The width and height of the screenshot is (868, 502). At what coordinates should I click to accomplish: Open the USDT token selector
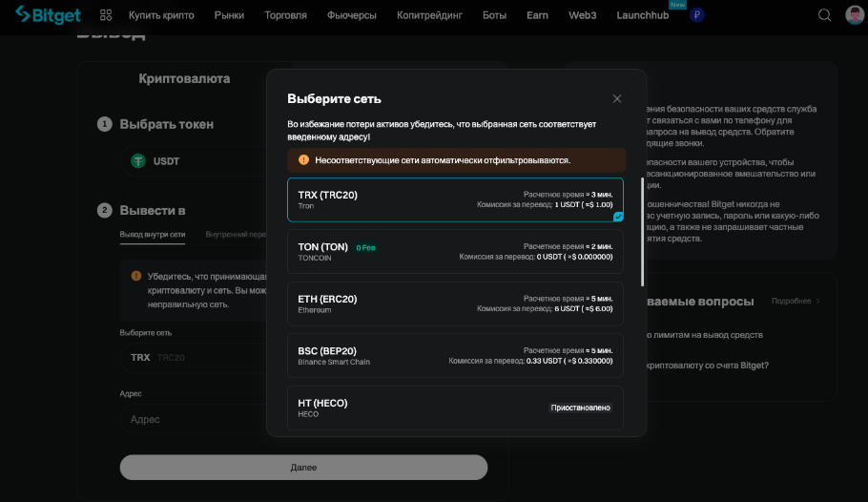click(194, 160)
